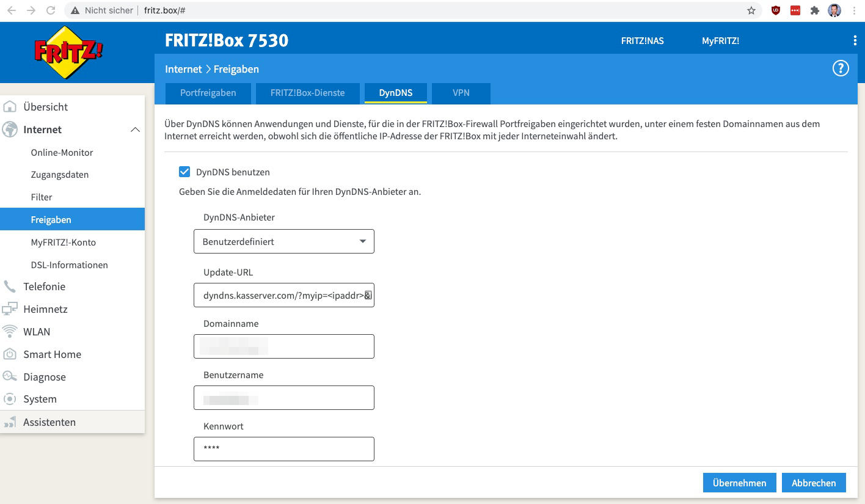Open the Extensions puzzle icon
Viewport: 865px width, 504px height.
[814, 10]
